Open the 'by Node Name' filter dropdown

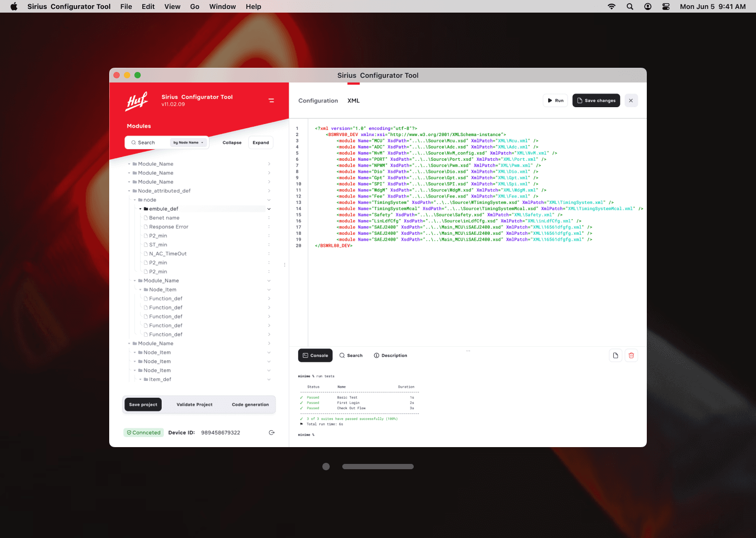(188, 142)
